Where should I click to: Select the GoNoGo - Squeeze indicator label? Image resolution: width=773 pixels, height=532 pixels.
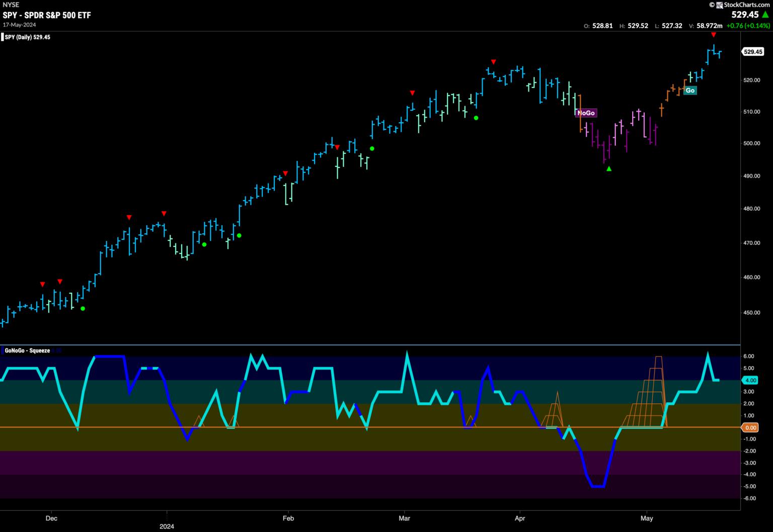(27, 350)
